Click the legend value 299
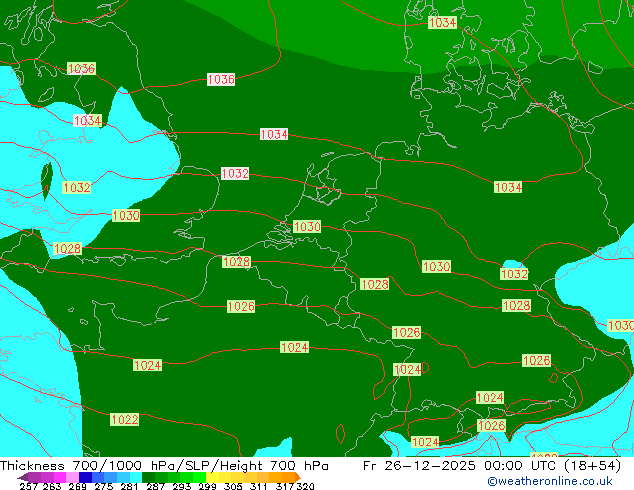Image resolution: width=634 pixels, height=490 pixels. pos(207,486)
